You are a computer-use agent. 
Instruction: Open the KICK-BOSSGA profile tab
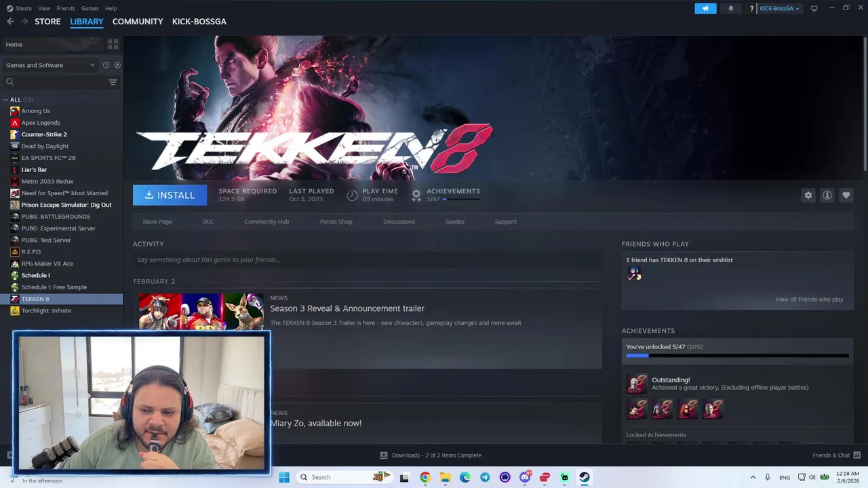tap(199, 22)
